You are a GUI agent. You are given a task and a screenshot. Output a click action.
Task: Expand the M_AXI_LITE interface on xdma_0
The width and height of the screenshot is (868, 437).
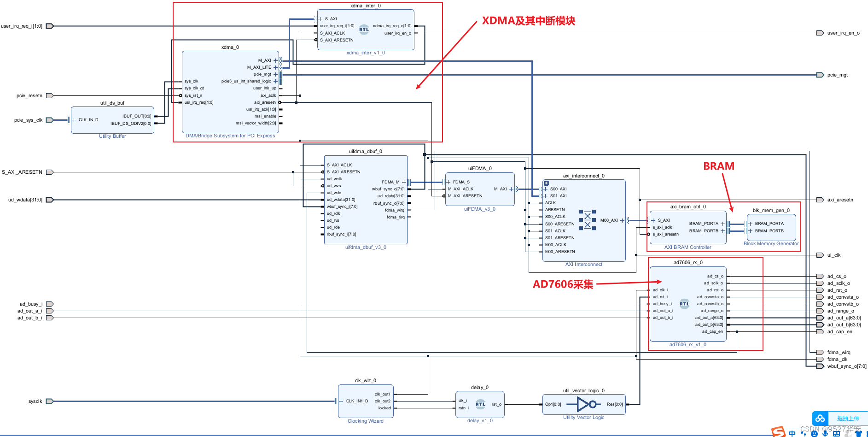(275, 67)
